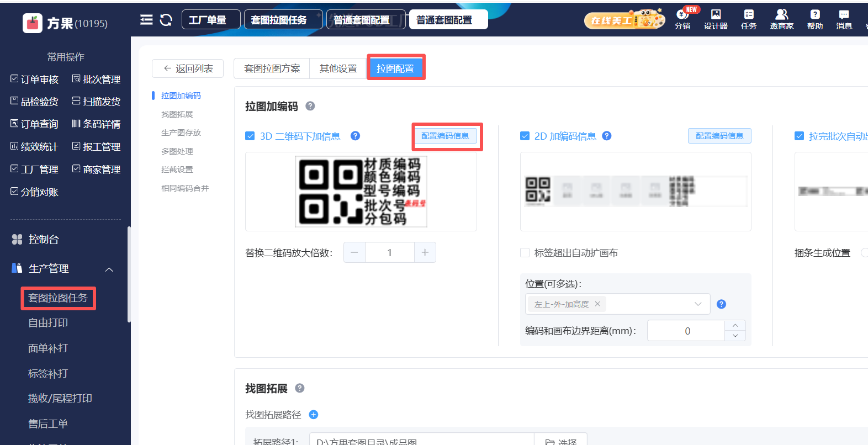Switch to 套图拉图任务 top tab

pos(283,20)
